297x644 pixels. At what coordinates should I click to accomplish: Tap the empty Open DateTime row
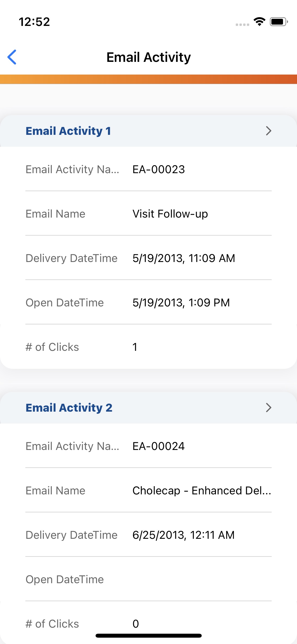pos(148,579)
